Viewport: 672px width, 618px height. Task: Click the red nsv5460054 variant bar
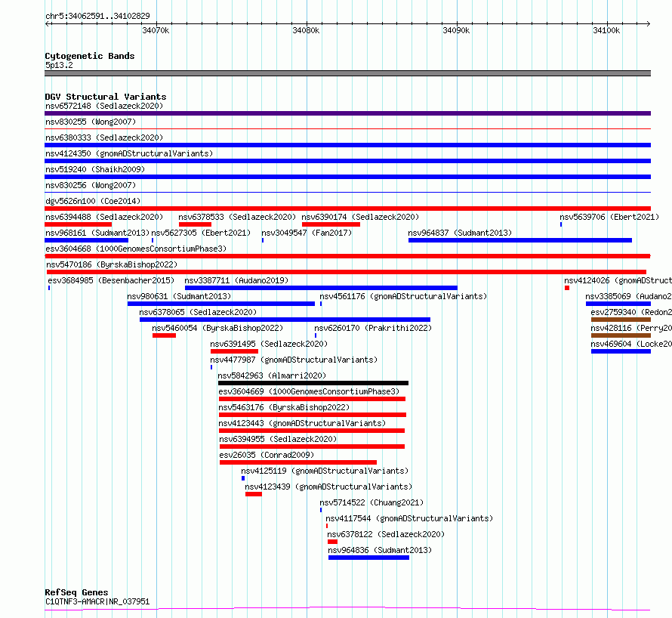point(164,335)
